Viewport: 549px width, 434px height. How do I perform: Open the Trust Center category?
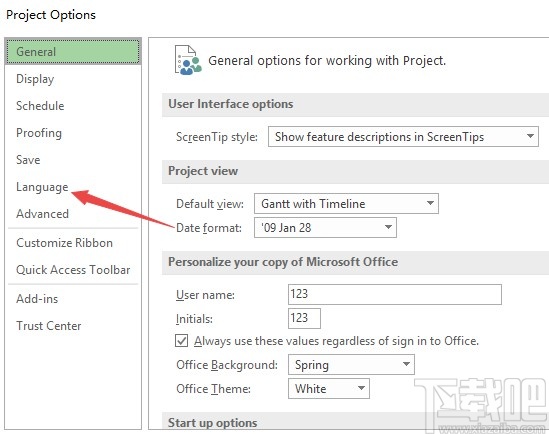coord(49,326)
